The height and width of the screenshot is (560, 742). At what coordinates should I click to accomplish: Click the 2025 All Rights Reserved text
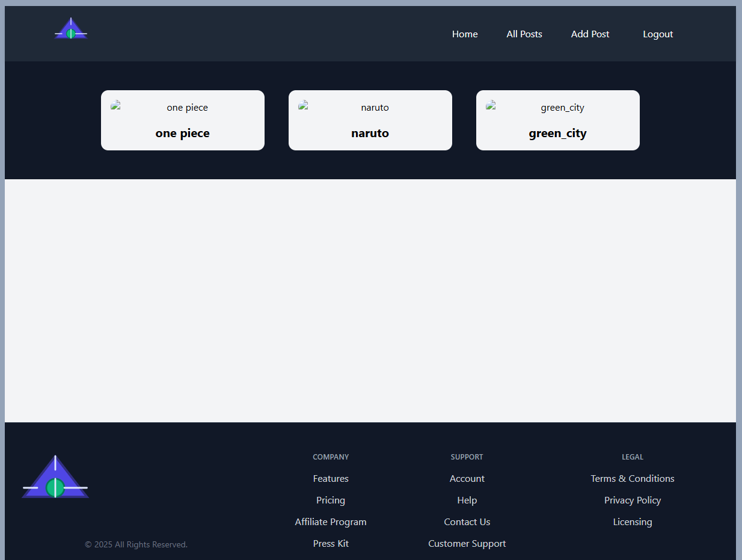pyautogui.click(x=136, y=544)
